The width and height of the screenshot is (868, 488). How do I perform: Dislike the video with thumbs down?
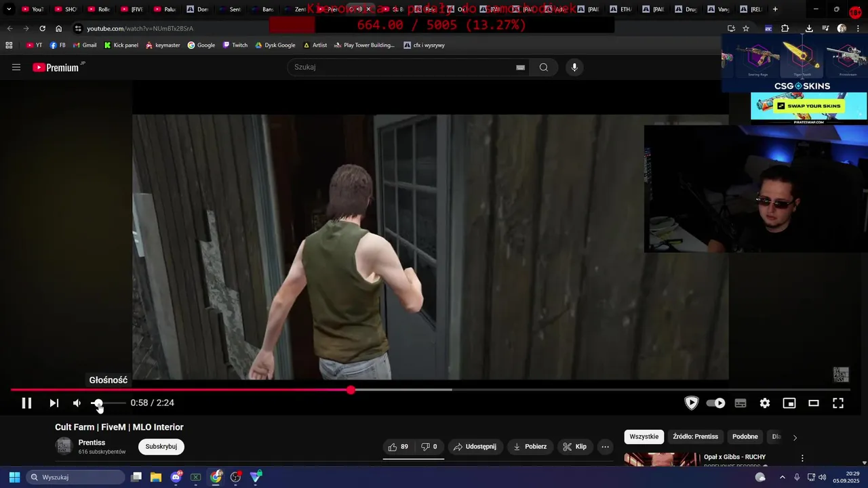429,447
